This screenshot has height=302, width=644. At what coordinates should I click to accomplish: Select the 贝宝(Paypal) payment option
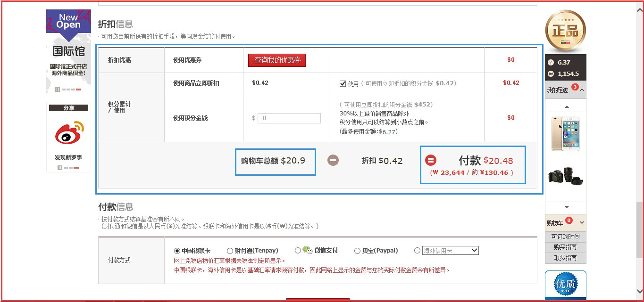[x=358, y=250]
